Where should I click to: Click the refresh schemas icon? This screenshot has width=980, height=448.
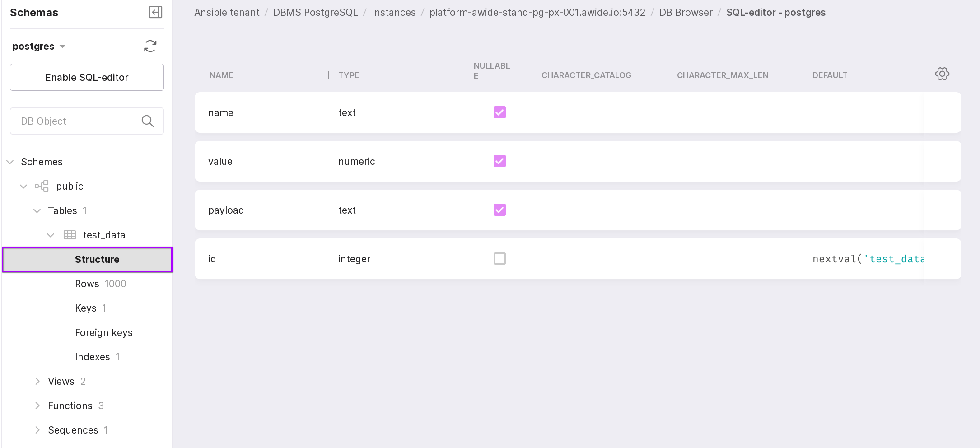pyautogui.click(x=150, y=46)
